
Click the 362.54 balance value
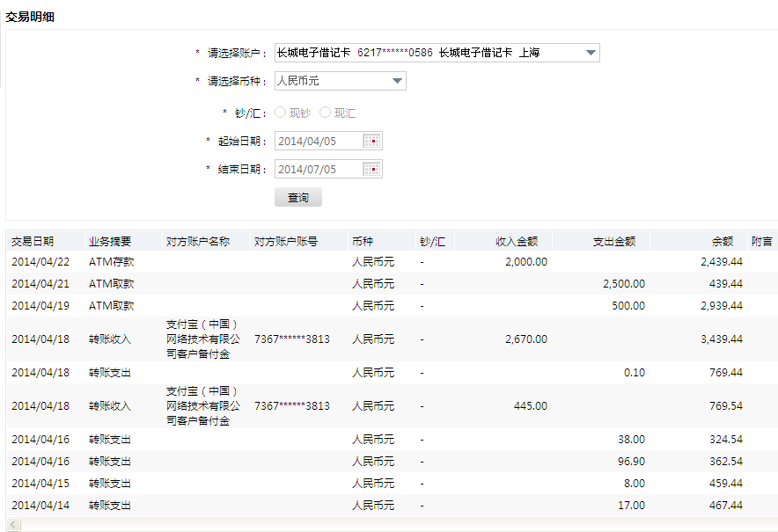tap(726, 461)
